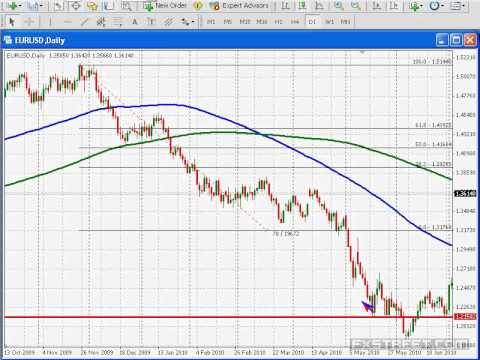This screenshot has width=480, height=360.
Task: Switch chart to bar chart mode
Action: [x=285, y=6]
